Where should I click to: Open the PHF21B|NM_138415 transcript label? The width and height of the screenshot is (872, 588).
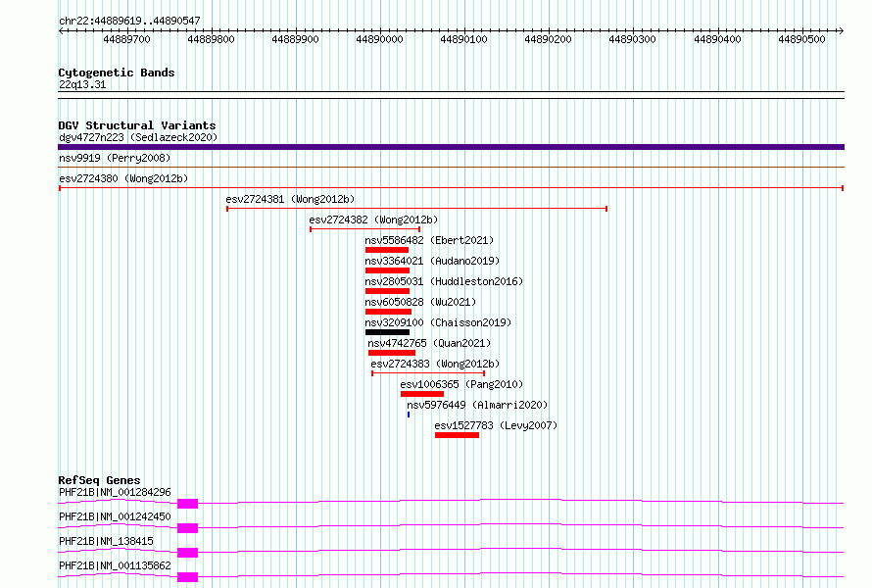click(x=106, y=541)
